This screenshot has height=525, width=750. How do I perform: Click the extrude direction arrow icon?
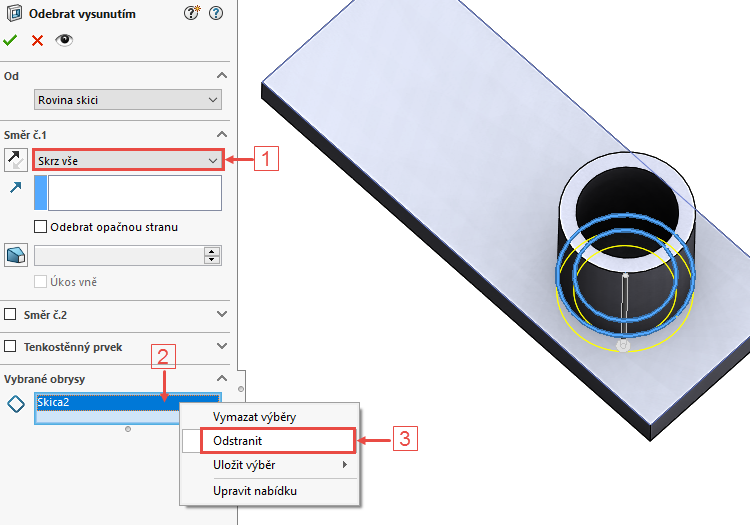point(16,188)
